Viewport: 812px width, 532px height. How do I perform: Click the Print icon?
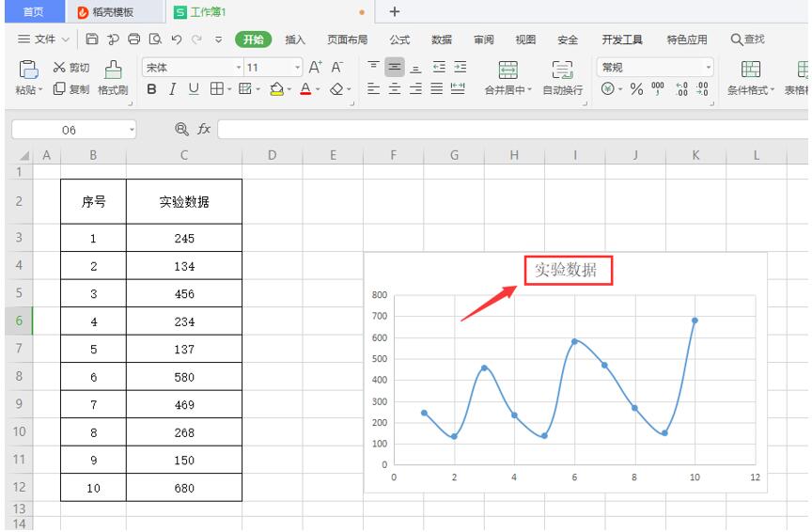(134, 39)
